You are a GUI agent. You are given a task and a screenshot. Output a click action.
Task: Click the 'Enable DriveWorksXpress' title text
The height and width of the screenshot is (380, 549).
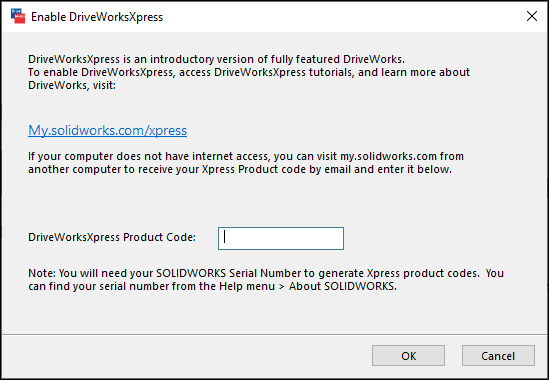click(x=97, y=17)
